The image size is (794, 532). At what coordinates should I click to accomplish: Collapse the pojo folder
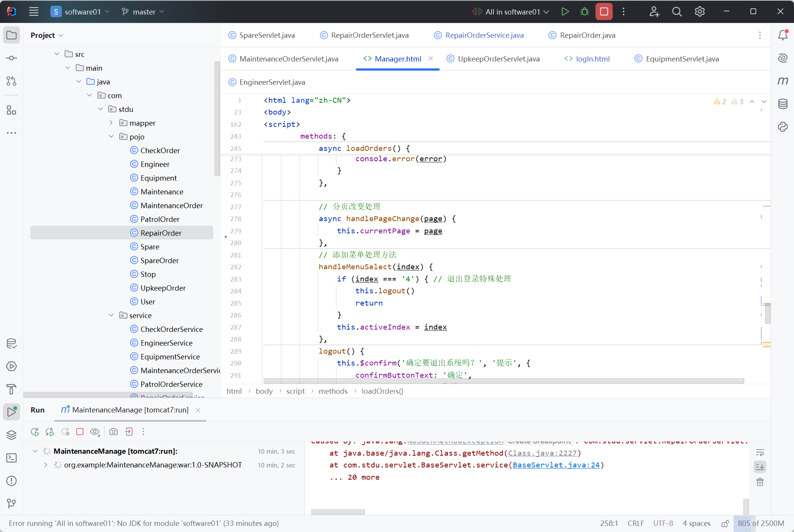coord(111,136)
